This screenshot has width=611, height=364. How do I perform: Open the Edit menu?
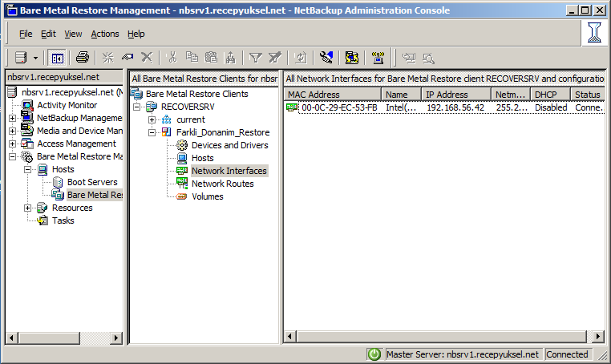tap(48, 34)
